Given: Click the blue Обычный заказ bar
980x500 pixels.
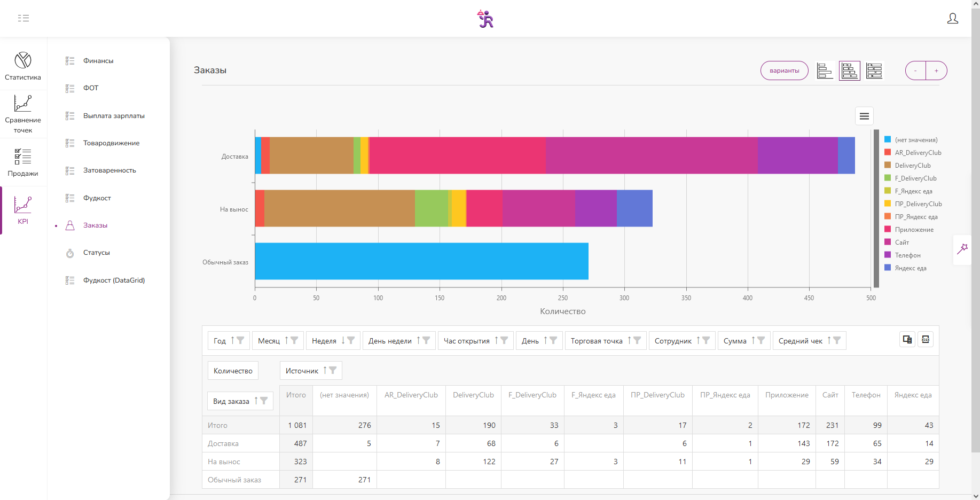Looking at the screenshot, I should click(x=421, y=261).
